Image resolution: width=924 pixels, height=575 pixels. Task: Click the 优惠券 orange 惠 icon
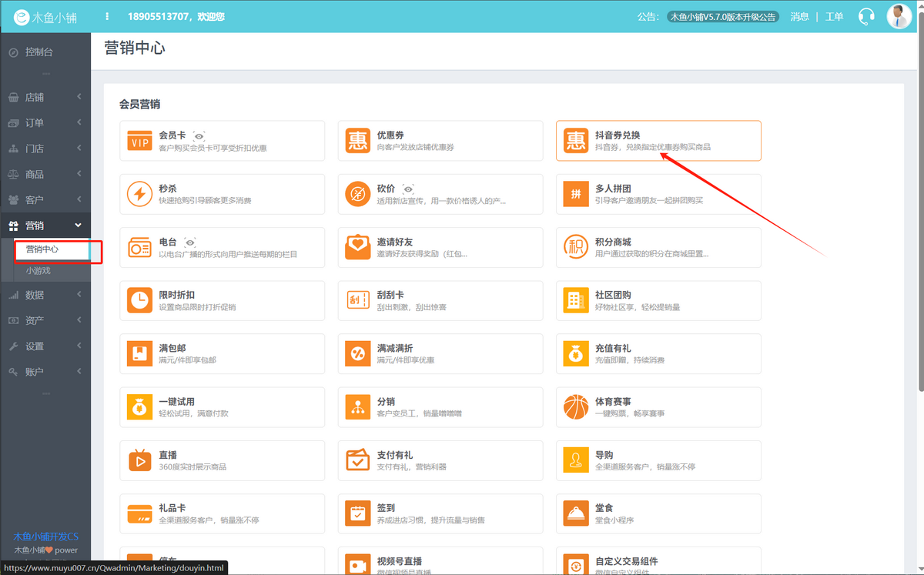358,141
